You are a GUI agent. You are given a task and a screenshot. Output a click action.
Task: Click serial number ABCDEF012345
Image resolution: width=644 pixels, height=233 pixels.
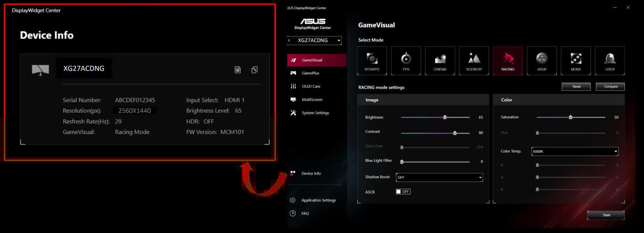pyautogui.click(x=135, y=100)
